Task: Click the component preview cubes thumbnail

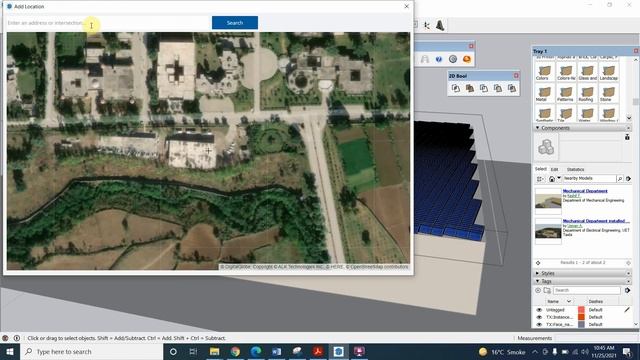Action: click(546, 147)
